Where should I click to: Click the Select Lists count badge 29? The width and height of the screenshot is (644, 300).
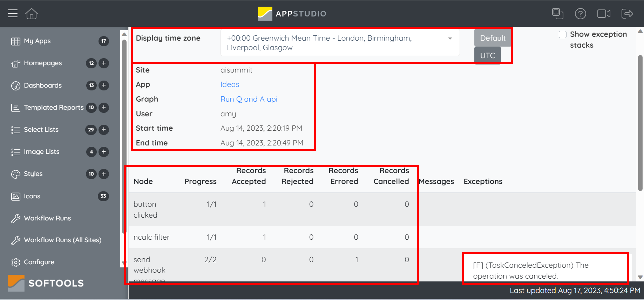point(91,129)
